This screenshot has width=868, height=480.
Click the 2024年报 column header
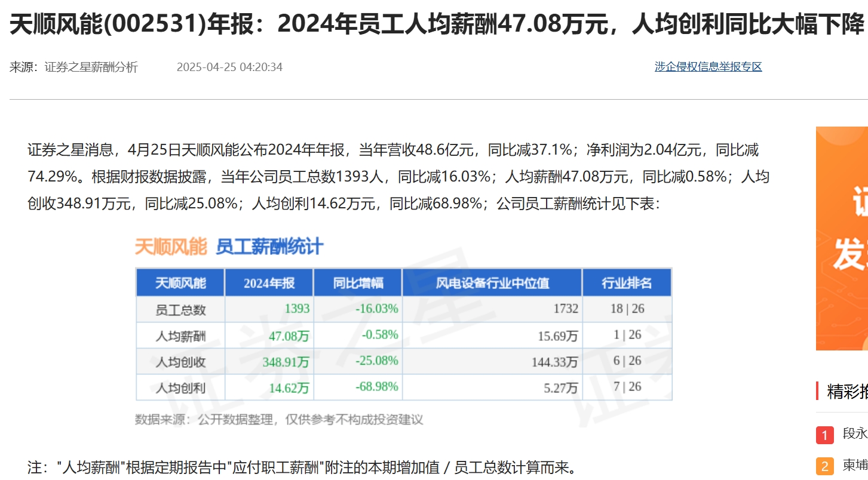(x=269, y=283)
